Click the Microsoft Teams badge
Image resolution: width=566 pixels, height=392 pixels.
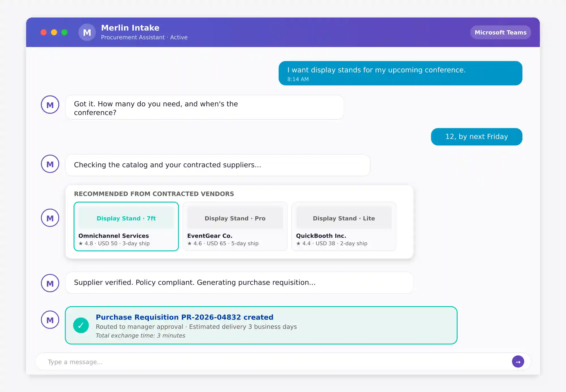pos(500,32)
